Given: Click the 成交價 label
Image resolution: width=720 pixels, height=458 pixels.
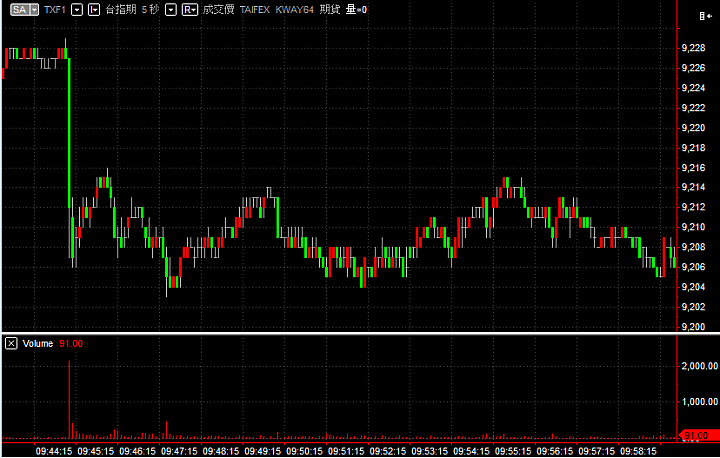Looking at the screenshot, I should click(219, 10).
